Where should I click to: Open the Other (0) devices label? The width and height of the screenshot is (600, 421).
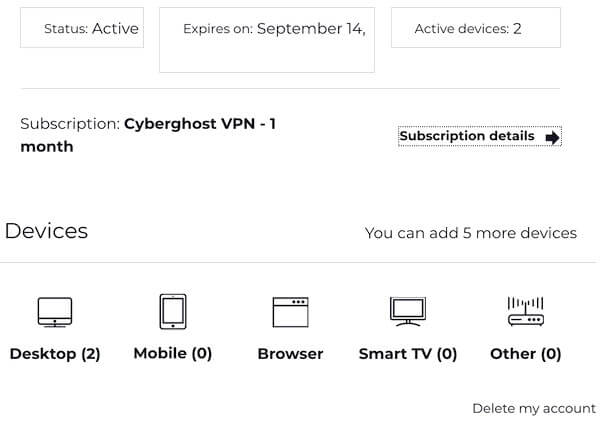(526, 354)
